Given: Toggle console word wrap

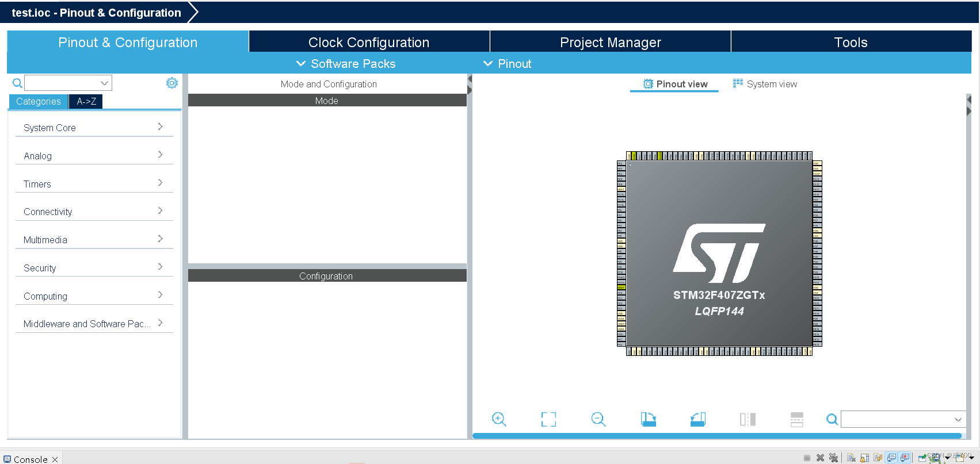Looking at the screenshot, I should (x=878, y=458).
